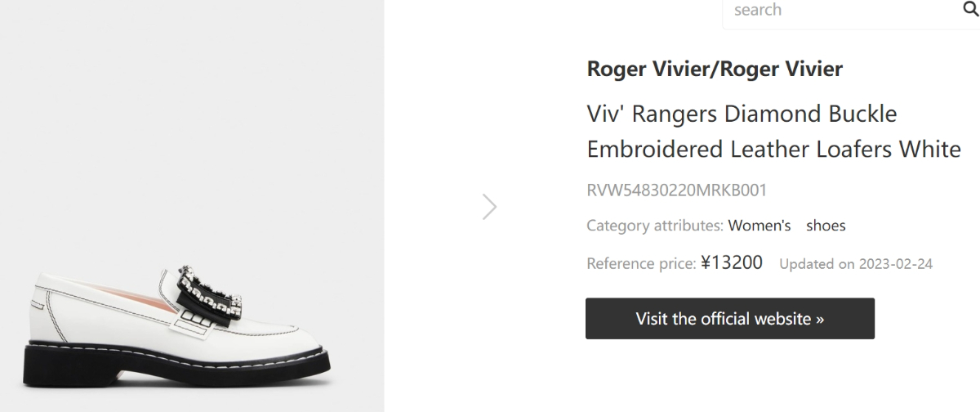Screen dimensions: 980x412
Task: Focus the search text field
Action: tap(833, 11)
